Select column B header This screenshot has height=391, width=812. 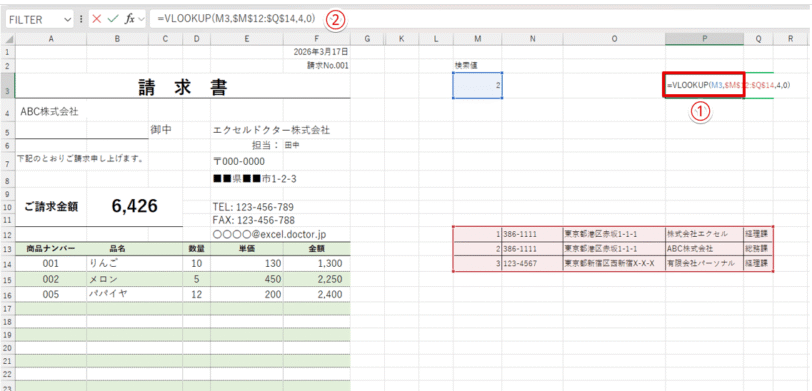click(118, 39)
